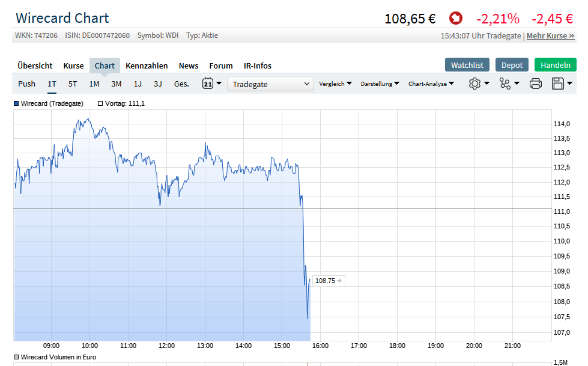Select the 1J time range
588x366 pixels.
138,84
